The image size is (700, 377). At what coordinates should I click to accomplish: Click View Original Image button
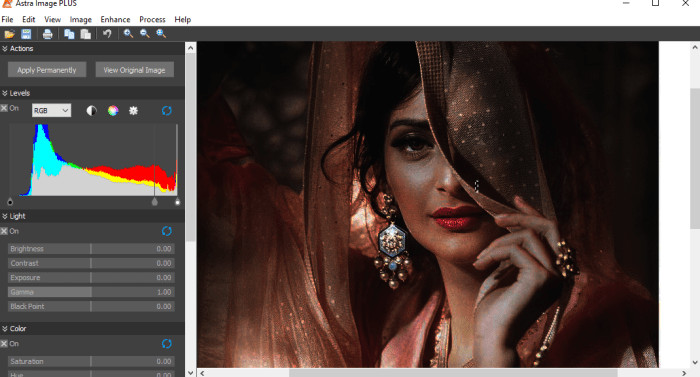[134, 70]
